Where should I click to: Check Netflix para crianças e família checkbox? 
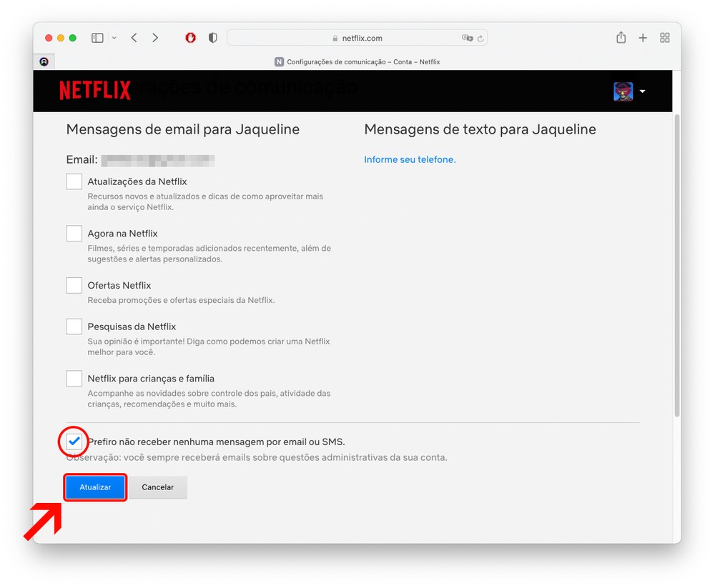tap(74, 379)
